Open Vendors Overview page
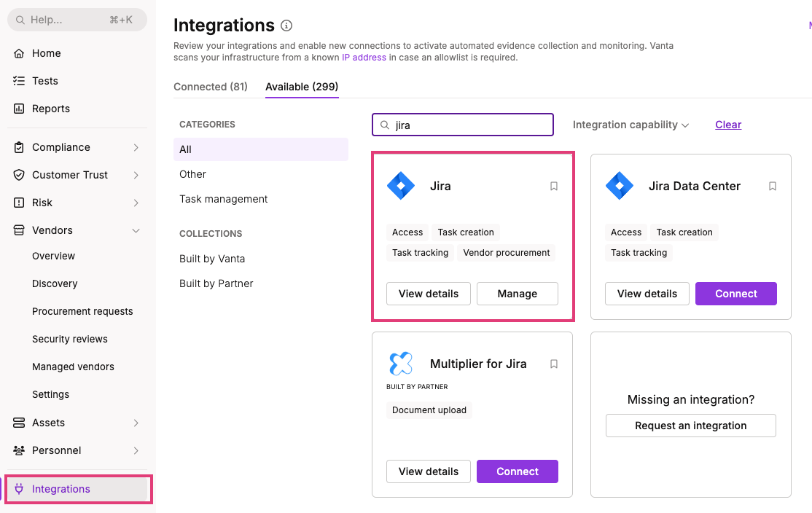The height and width of the screenshot is (513, 812). click(53, 256)
